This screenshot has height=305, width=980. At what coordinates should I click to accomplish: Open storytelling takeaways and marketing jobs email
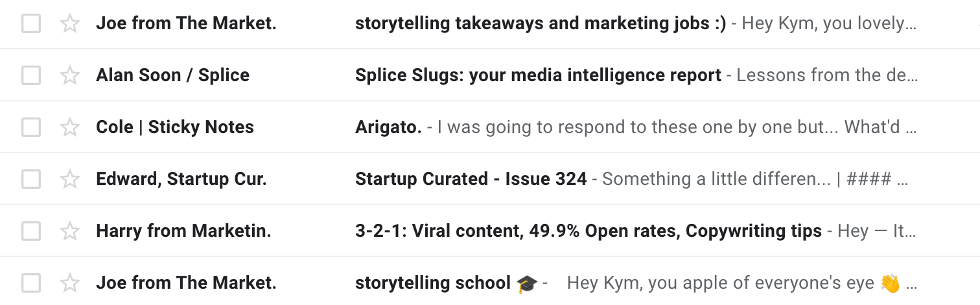[x=540, y=24]
